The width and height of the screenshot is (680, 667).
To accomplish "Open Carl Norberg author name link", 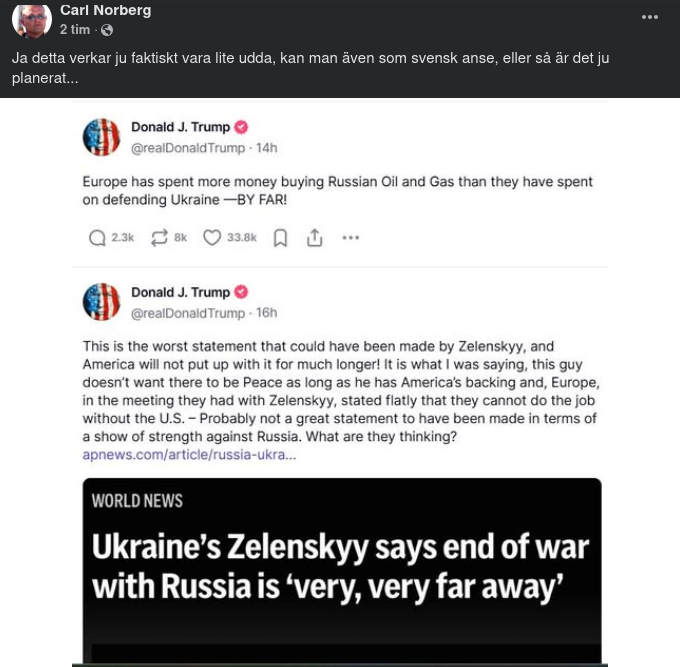I will (105, 10).
